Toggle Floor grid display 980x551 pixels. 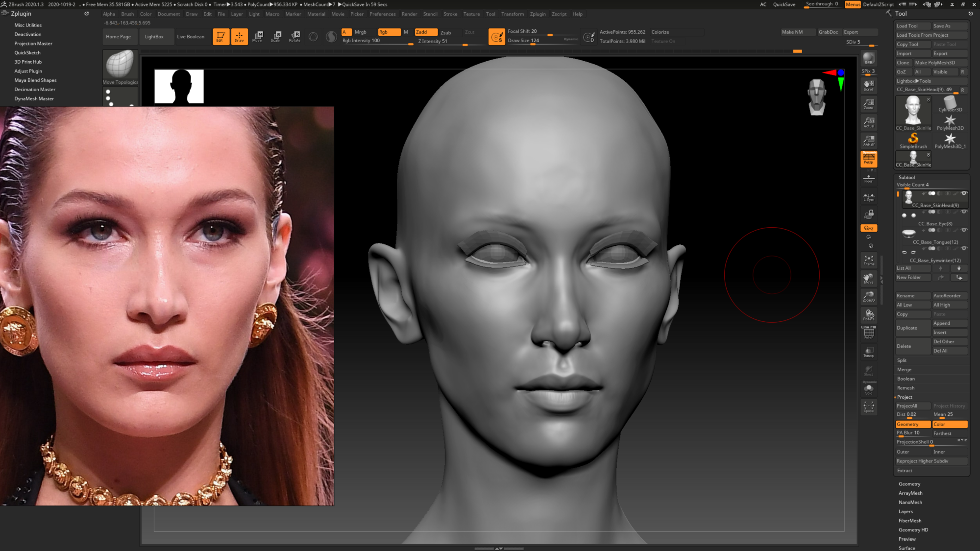[x=868, y=178]
